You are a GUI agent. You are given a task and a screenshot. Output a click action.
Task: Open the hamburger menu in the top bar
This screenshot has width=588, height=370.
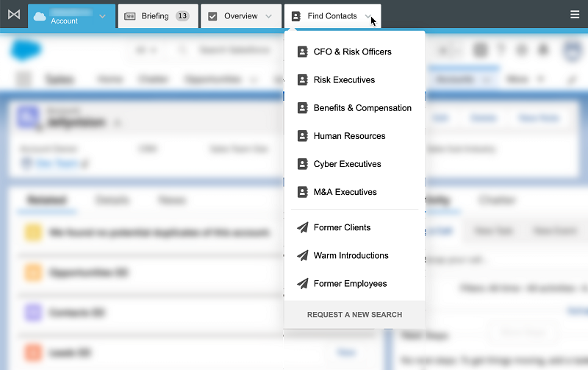[575, 15]
